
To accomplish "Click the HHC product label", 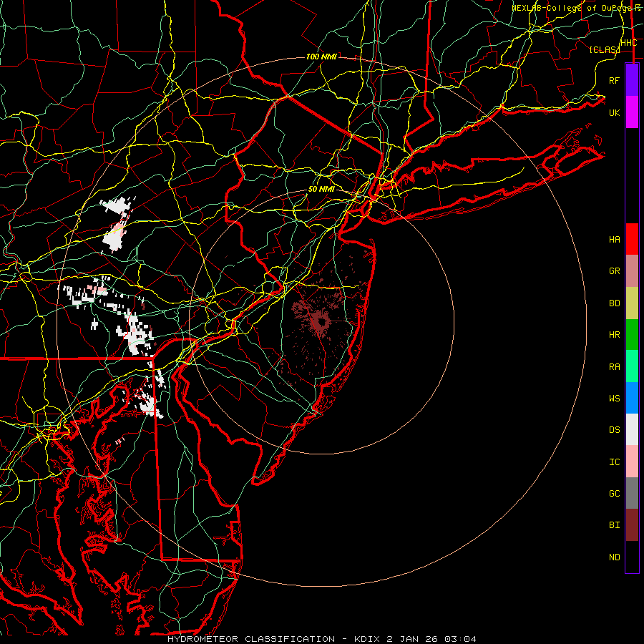I will click(x=628, y=43).
